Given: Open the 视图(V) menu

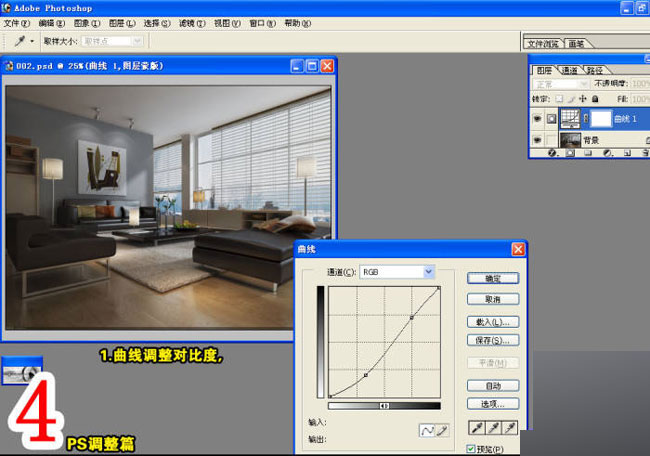Looking at the screenshot, I should pyautogui.click(x=227, y=23).
